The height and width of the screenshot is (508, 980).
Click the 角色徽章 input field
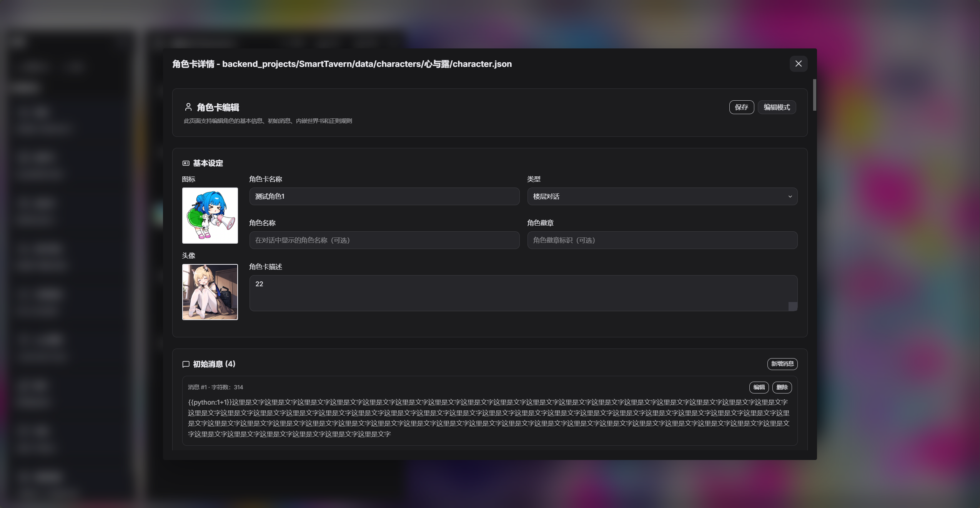(662, 240)
